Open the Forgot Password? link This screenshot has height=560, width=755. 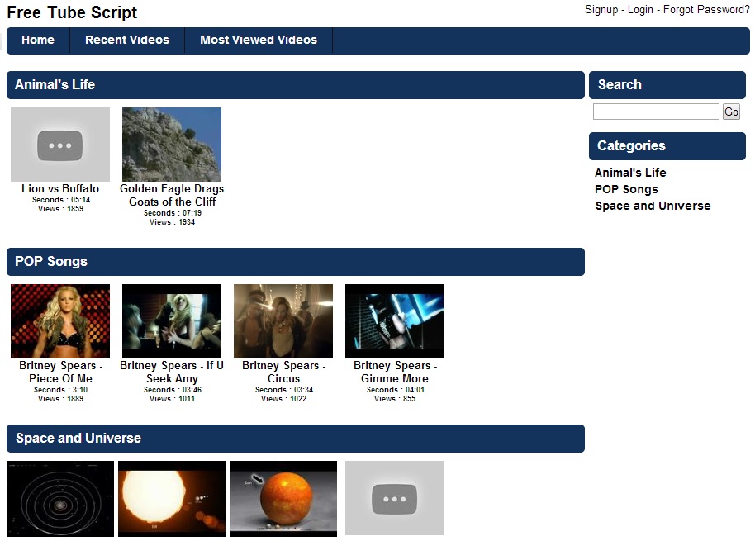point(706,10)
